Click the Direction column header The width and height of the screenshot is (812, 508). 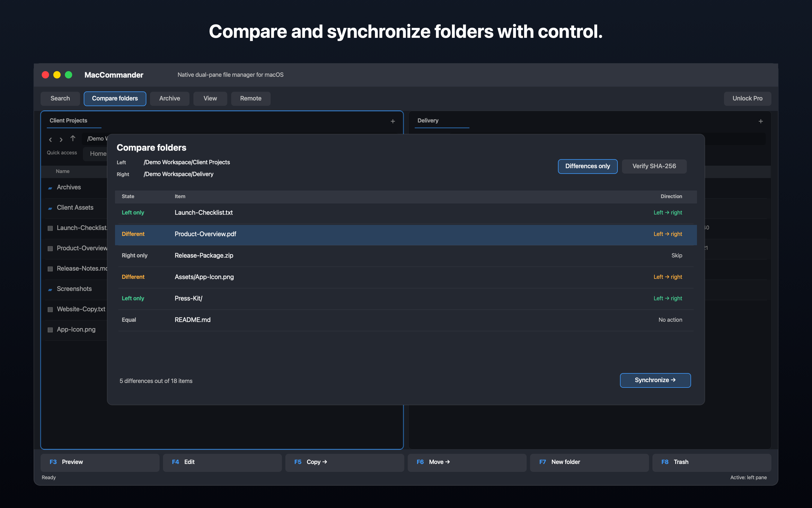tap(671, 196)
